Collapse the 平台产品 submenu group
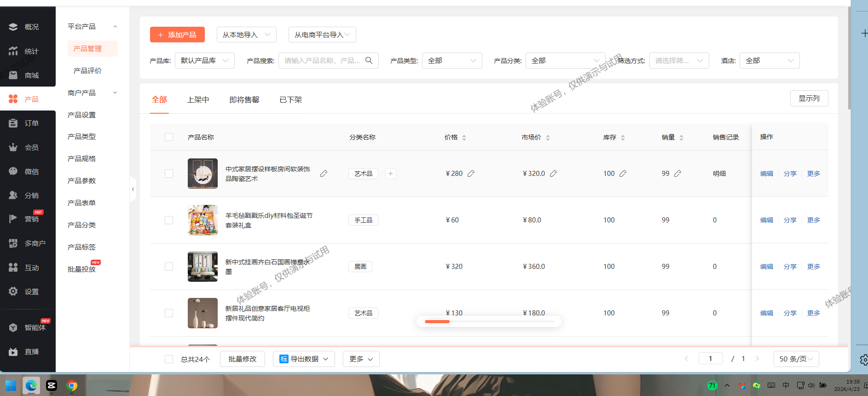This screenshot has height=396, width=868. (92, 26)
